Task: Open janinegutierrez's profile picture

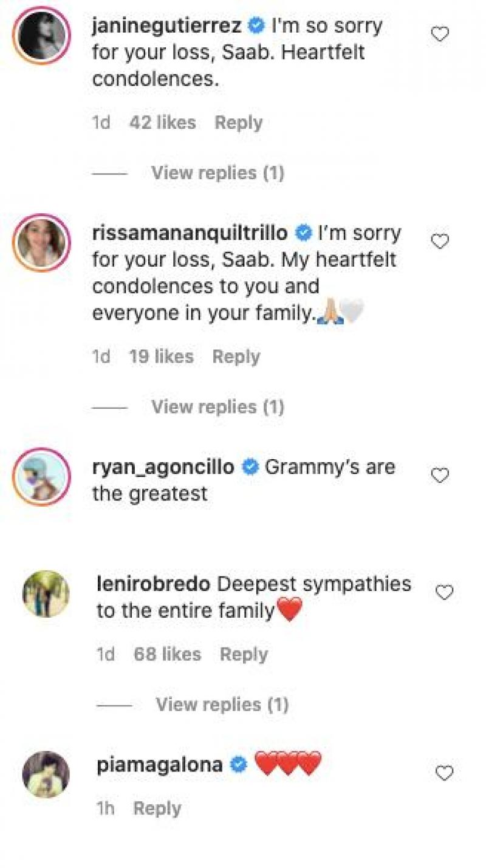Action: pyautogui.click(x=42, y=35)
